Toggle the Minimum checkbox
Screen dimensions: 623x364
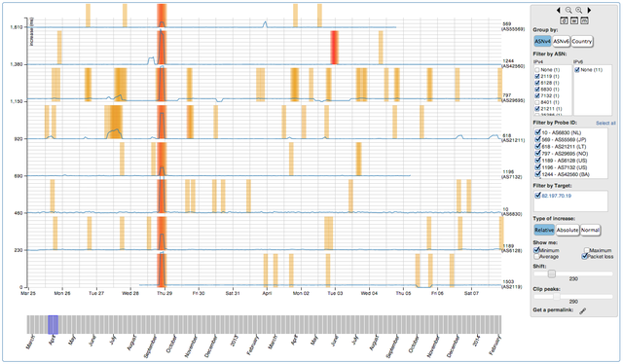click(x=536, y=250)
